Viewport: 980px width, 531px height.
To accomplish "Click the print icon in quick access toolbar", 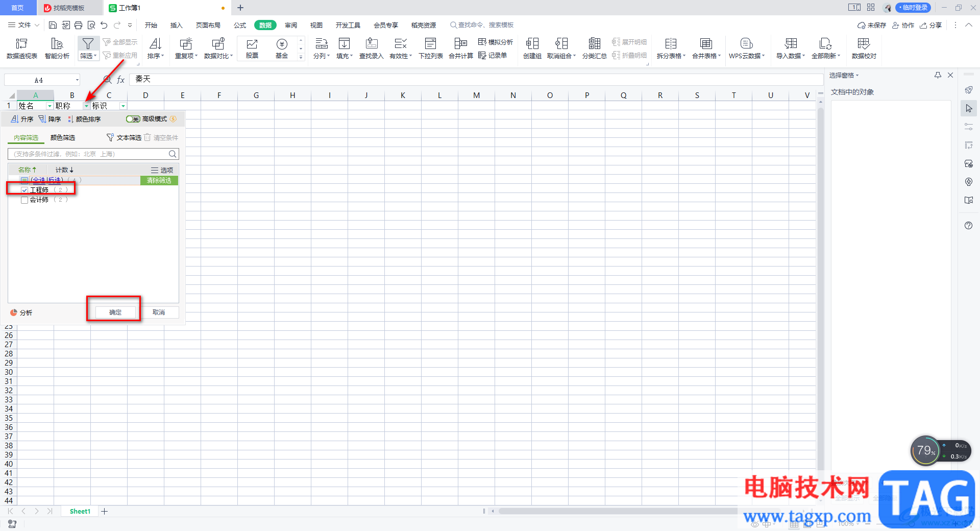I will (78, 25).
